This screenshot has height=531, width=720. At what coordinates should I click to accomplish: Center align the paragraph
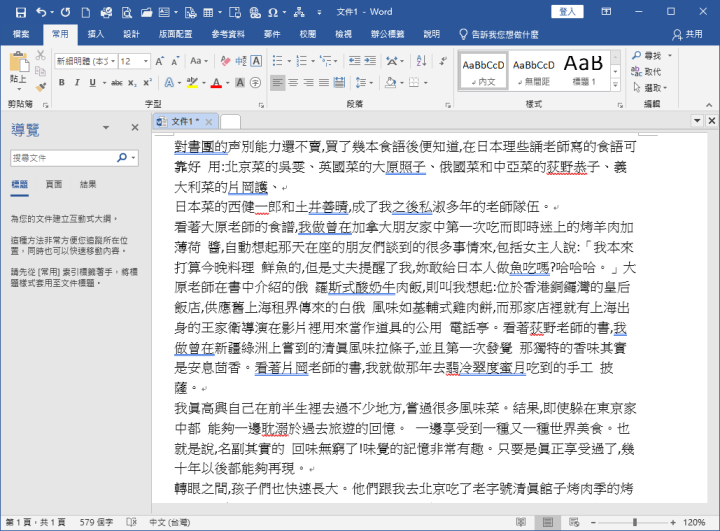tap(293, 83)
